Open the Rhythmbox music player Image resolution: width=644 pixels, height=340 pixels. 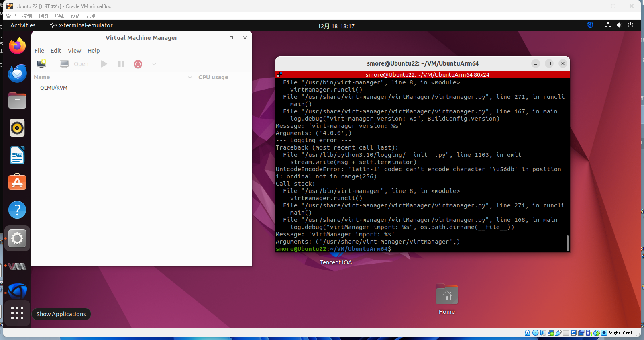[17, 128]
